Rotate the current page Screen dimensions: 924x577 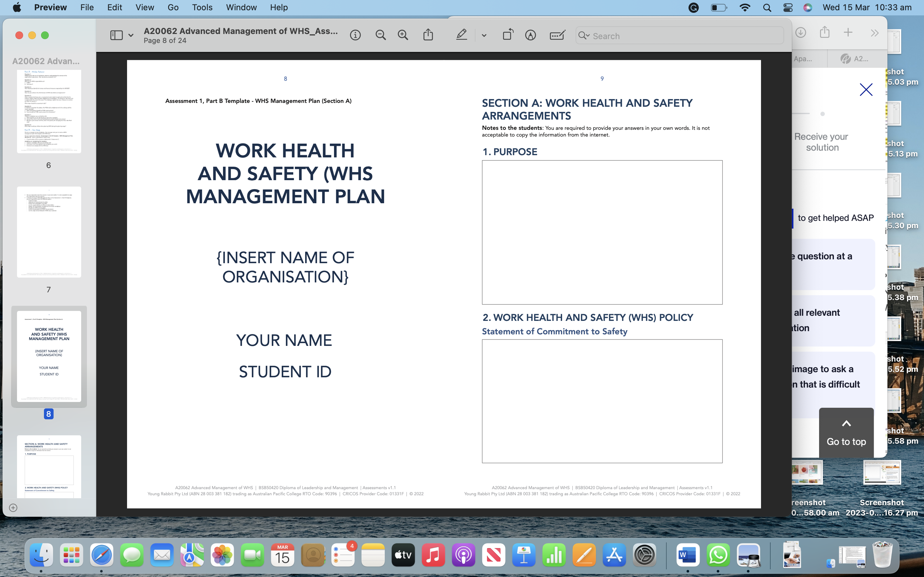point(508,35)
